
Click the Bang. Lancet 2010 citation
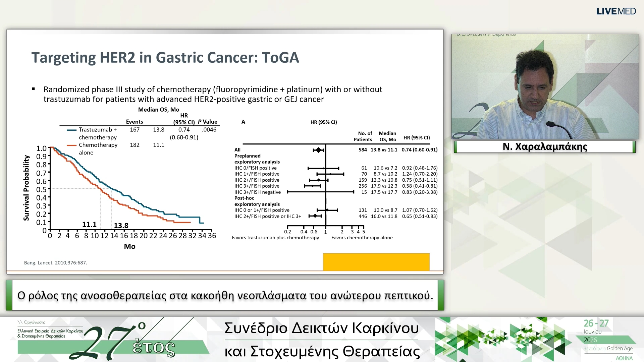pyautogui.click(x=55, y=263)
